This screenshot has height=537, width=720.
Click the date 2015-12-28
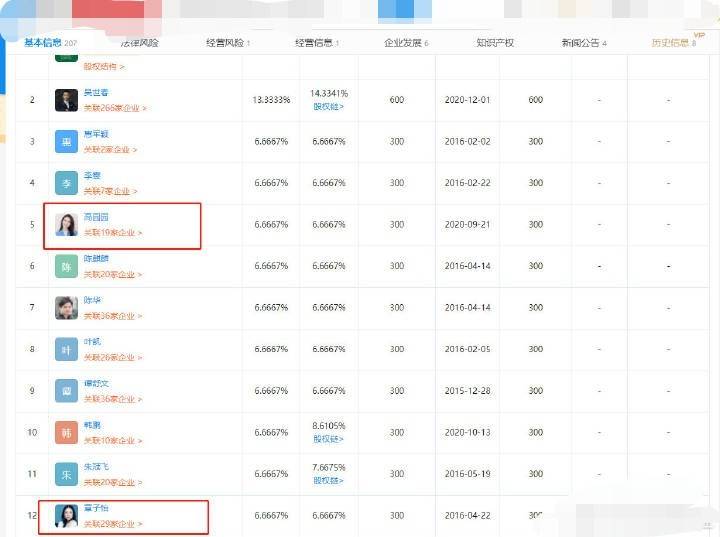click(x=467, y=391)
